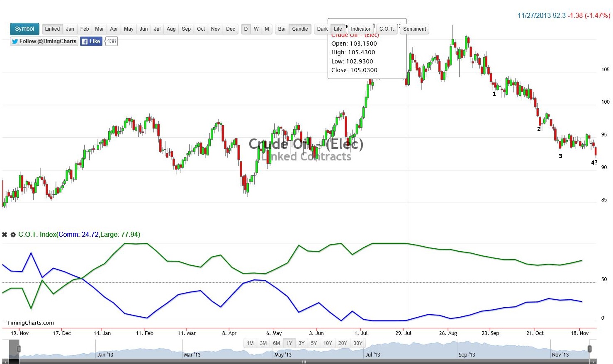613x364 pixels.
Task: Open the Sentiment selector
Action: pyautogui.click(x=414, y=29)
